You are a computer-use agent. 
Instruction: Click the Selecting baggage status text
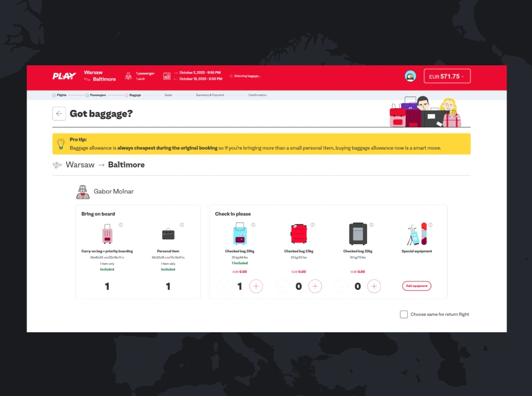click(x=247, y=76)
